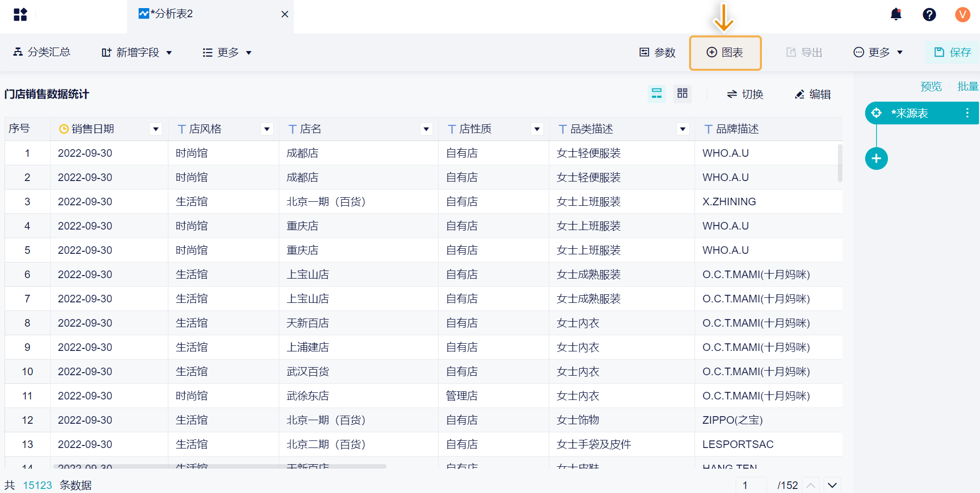This screenshot has height=493, width=980.
Task: Open the 品类描述 column dropdown
Action: coord(683,129)
